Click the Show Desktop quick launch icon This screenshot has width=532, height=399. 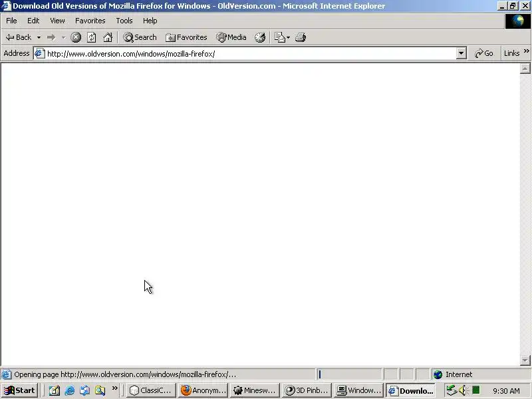(54, 390)
